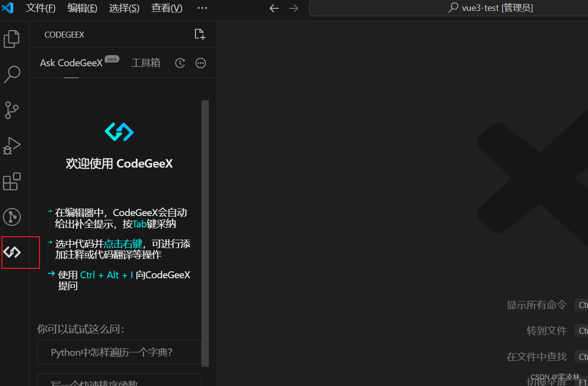Click the Ctrl + Alt + I shortcut text
This screenshot has height=386, width=588.
pyautogui.click(x=107, y=275)
